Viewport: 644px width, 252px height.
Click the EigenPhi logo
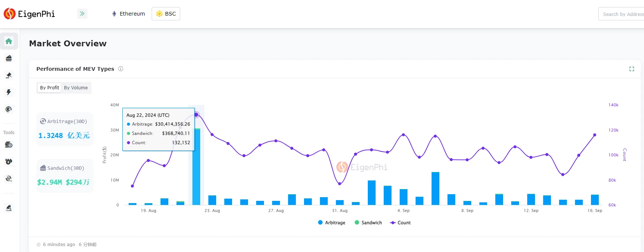click(x=29, y=14)
